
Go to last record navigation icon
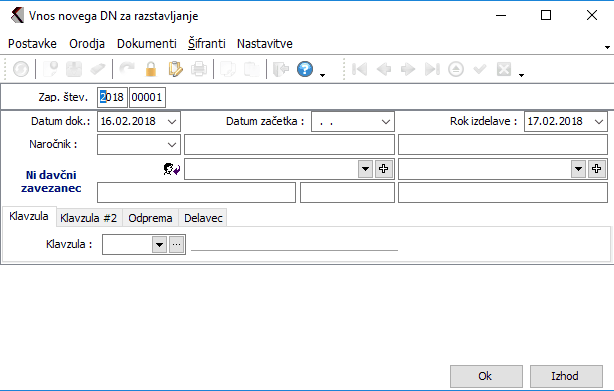point(432,69)
